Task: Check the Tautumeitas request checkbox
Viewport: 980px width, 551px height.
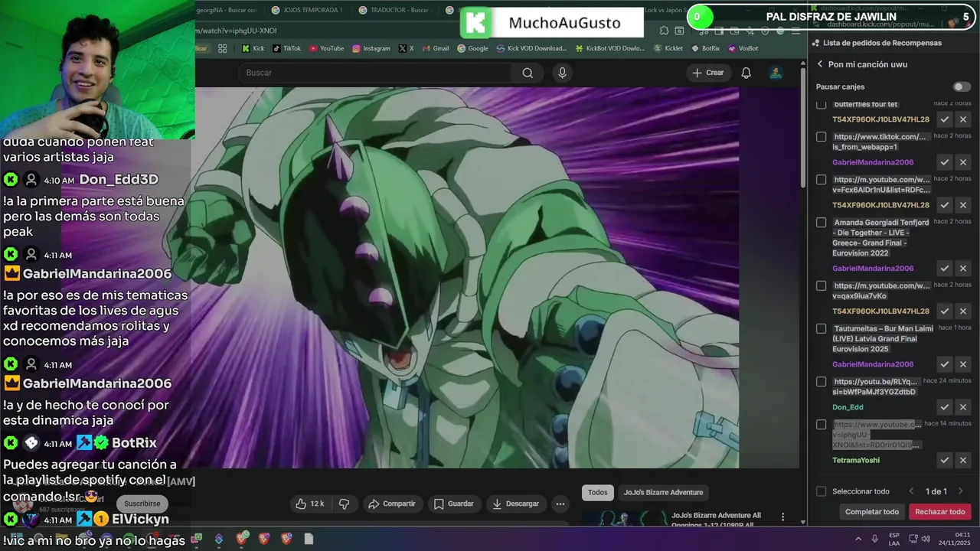Action: 822,328
